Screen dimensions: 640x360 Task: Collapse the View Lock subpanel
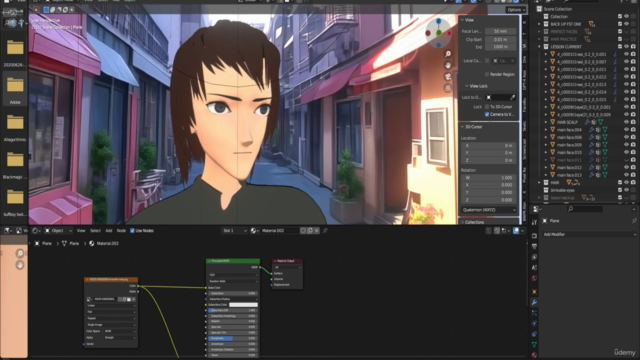[467, 86]
